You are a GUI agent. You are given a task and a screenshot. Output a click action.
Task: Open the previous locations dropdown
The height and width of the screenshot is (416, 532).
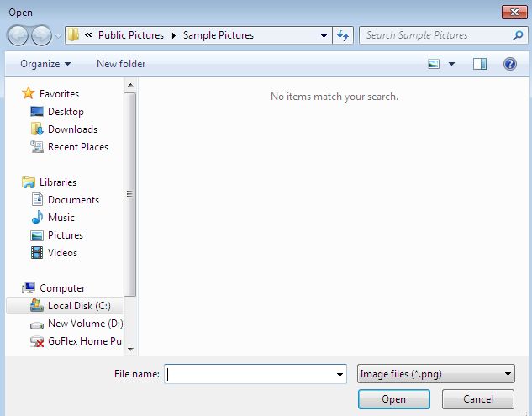tap(324, 35)
